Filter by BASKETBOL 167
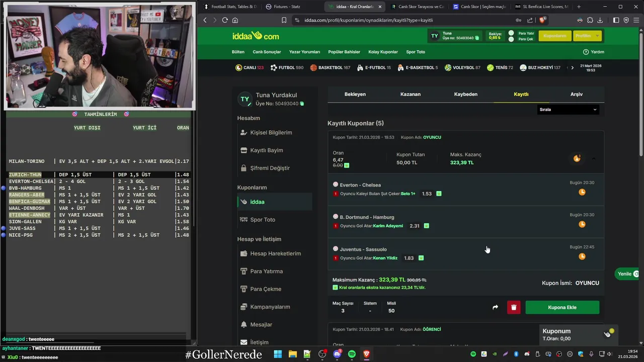The width and height of the screenshot is (644, 362). (x=330, y=67)
